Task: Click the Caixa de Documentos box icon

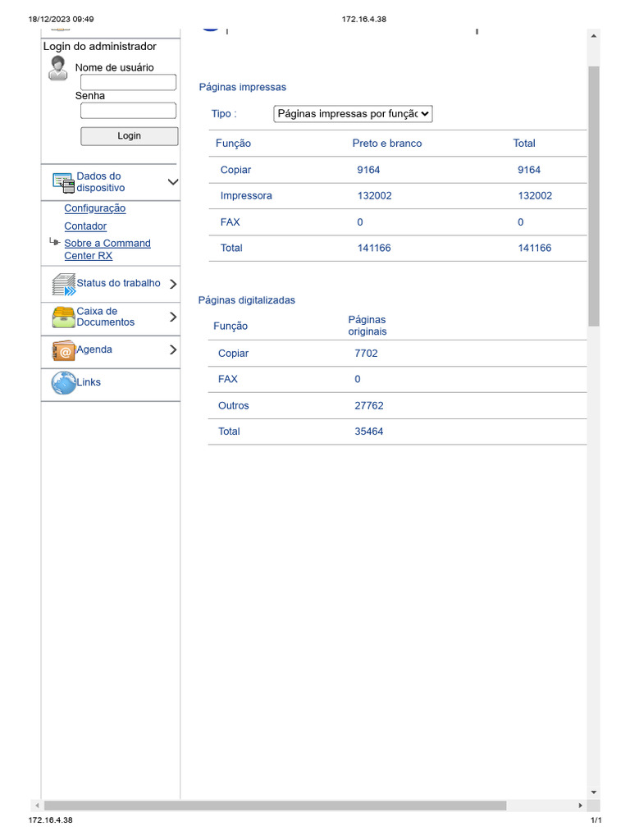Action: point(64,317)
